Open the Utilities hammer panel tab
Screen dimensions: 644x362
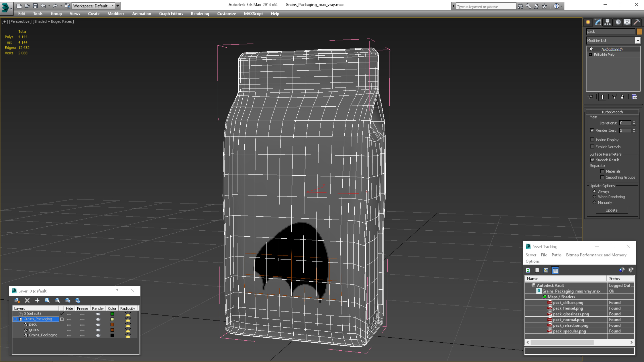pos(636,22)
